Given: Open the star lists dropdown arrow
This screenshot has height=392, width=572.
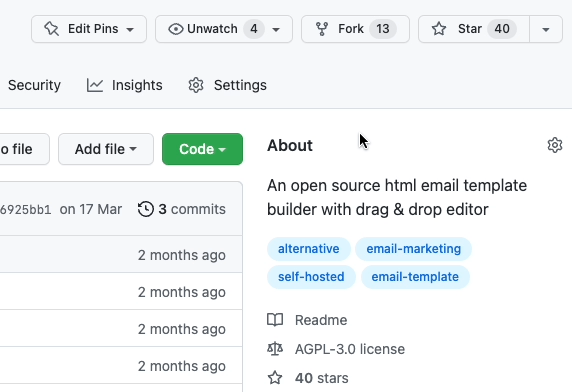Looking at the screenshot, I should point(546,29).
